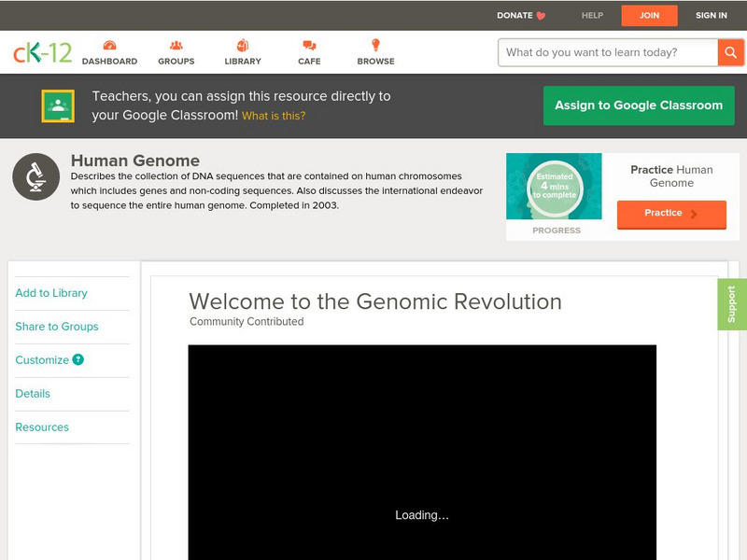Click the Human Genome heading
This screenshot has height=560, width=747.
135,161
